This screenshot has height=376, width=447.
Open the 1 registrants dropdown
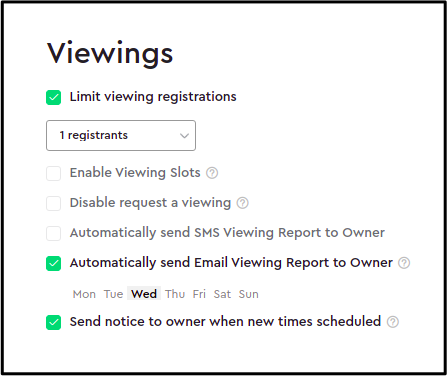tap(121, 135)
